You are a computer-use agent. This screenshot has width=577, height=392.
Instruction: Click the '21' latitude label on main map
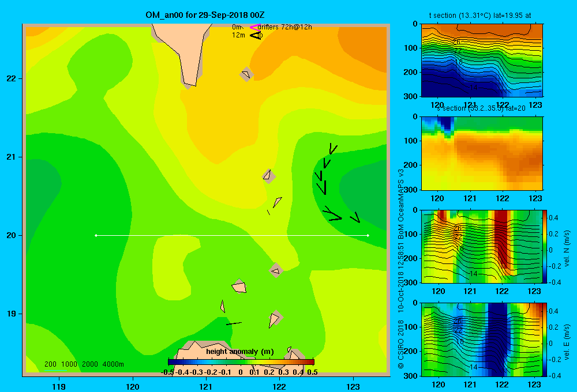[x=12, y=157]
